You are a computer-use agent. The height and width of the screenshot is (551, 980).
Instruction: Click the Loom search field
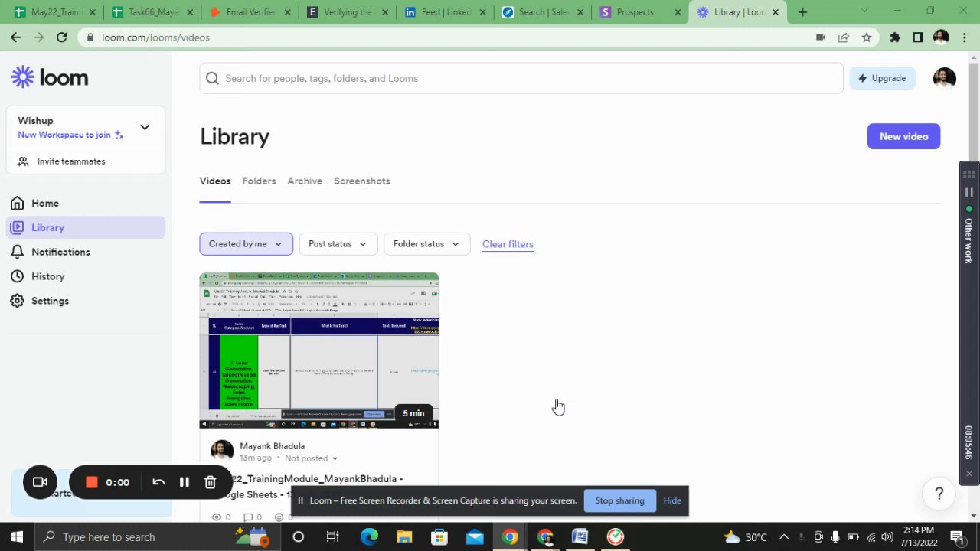521,78
